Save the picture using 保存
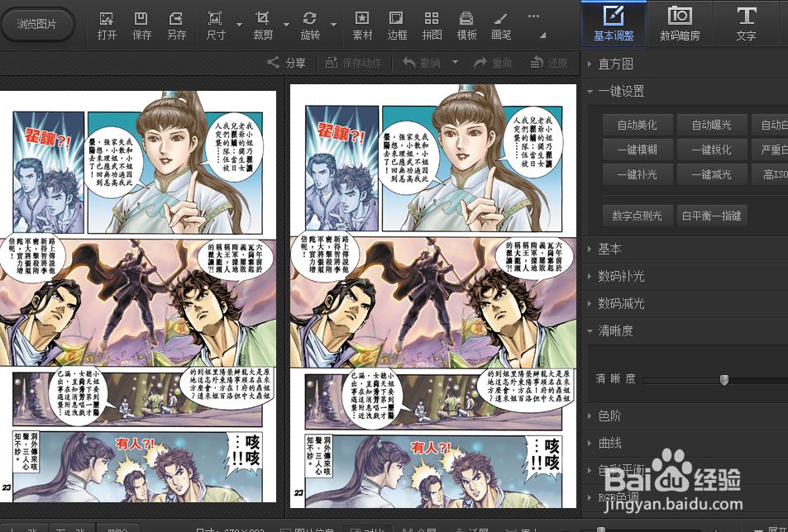This screenshot has width=788, height=532. pyautogui.click(x=141, y=25)
